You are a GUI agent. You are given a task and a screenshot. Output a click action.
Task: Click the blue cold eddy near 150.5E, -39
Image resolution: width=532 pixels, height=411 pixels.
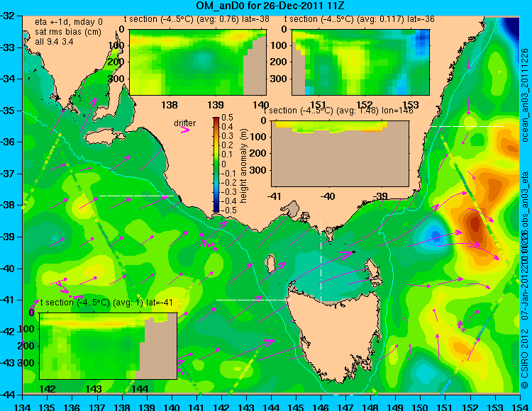[436, 235]
